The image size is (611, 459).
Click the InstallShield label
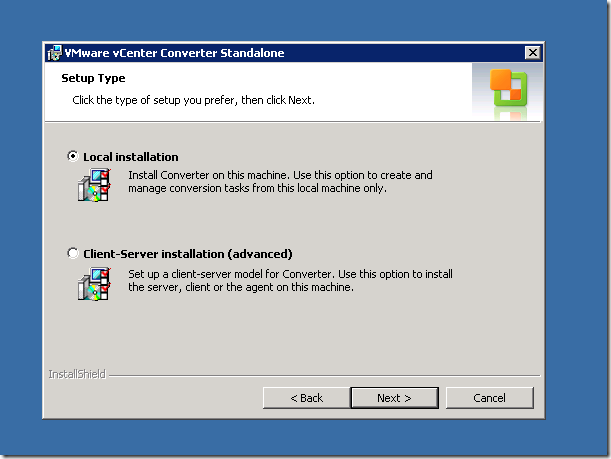click(76, 375)
